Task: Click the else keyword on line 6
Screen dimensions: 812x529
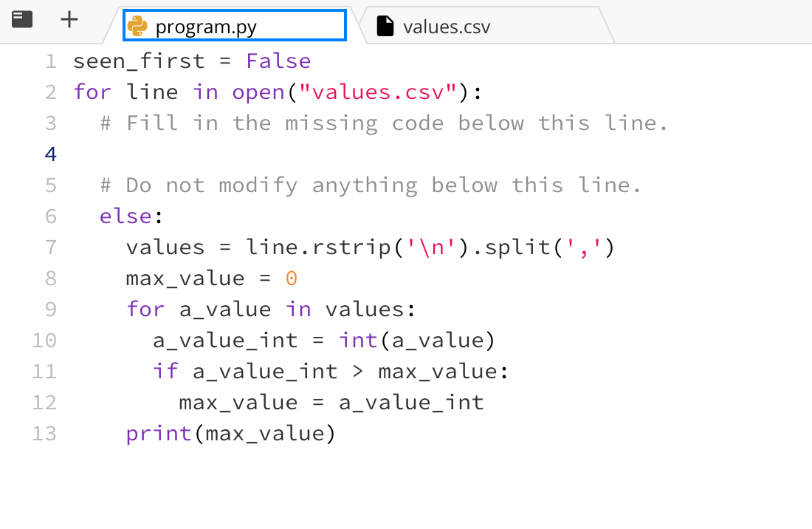Action: point(125,216)
